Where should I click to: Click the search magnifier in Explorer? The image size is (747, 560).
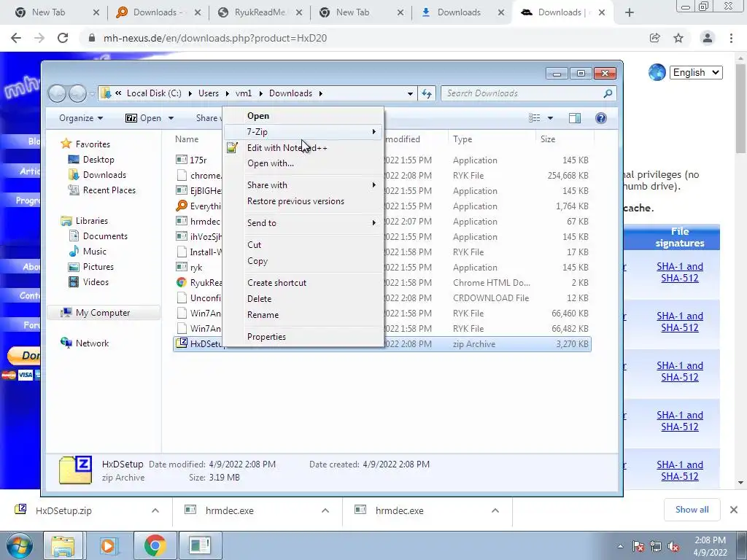pos(608,93)
